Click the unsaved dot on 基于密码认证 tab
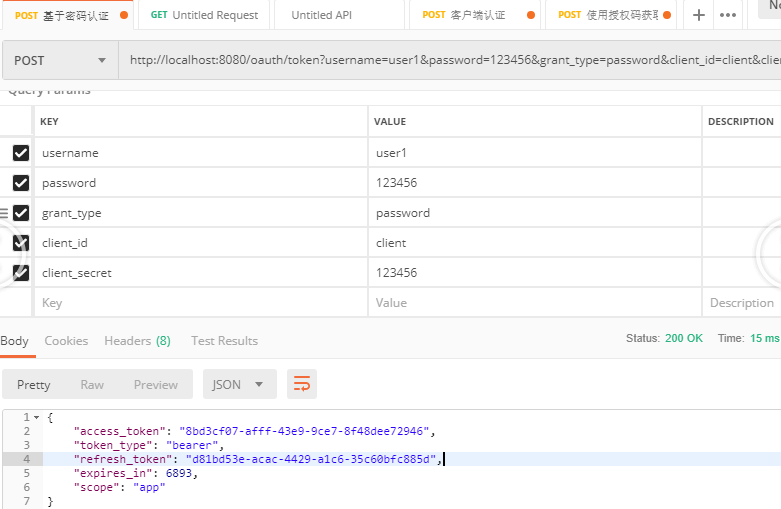This screenshot has height=509, width=781. 124,15
